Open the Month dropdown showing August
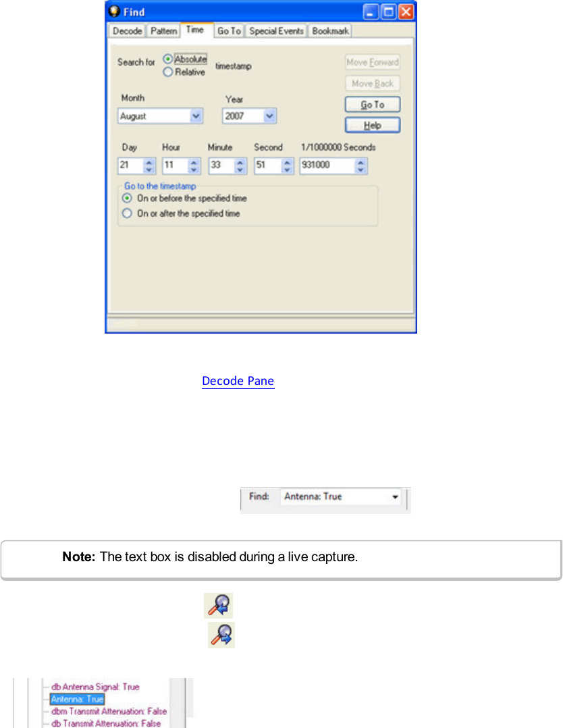This screenshot has width=563, height=728. tap(196, 116)
